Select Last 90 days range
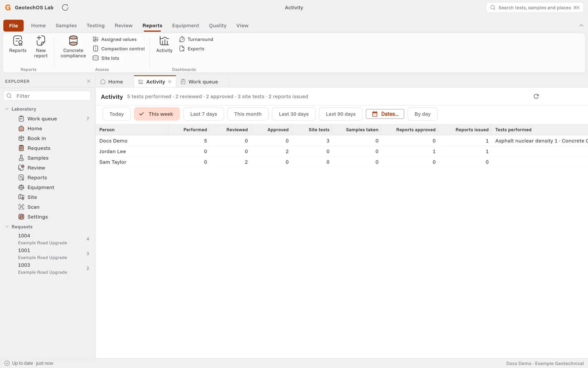588x368 pixels. point(341,114)
